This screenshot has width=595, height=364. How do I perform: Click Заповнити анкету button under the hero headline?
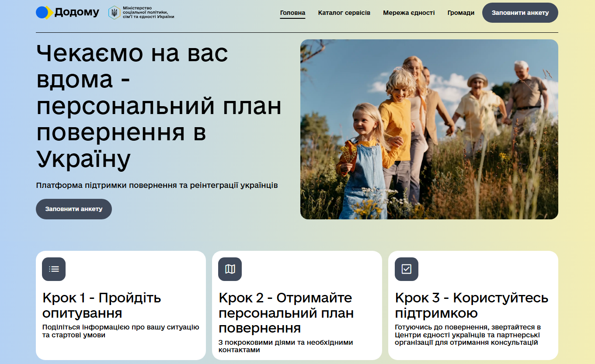coord(74,209)
